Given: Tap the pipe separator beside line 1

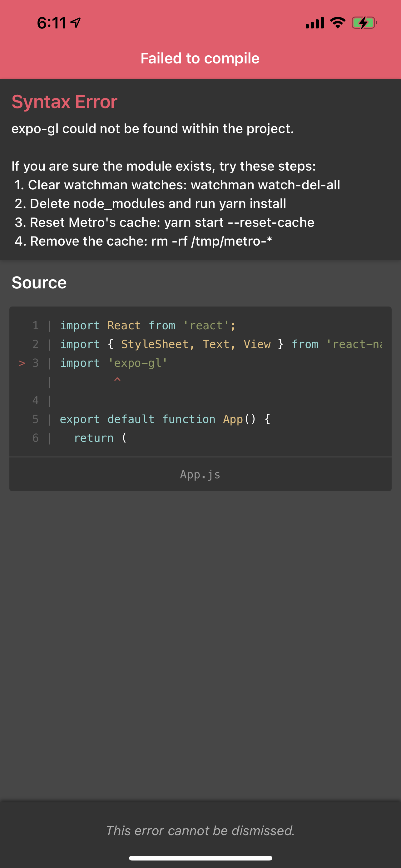Looking at the screenshot, I should (x=49, y=325).
